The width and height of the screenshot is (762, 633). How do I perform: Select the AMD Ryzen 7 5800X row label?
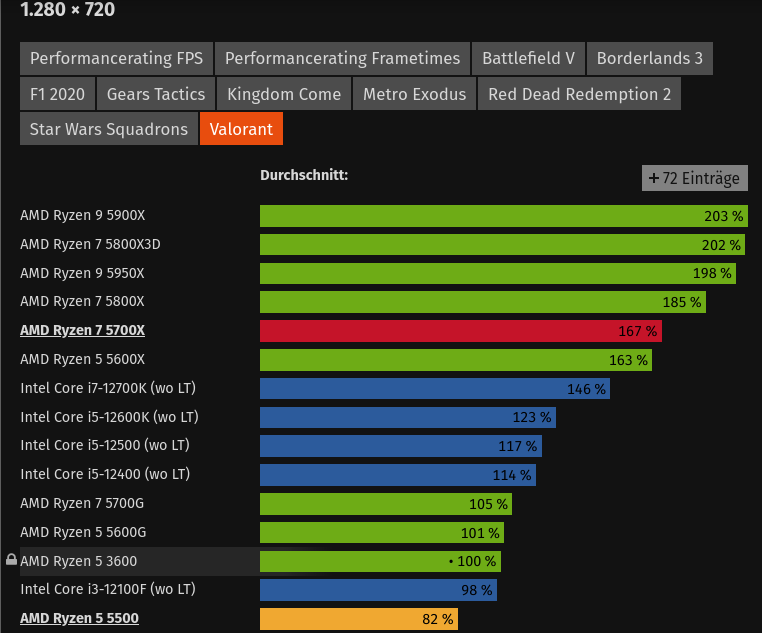(82, 301)
